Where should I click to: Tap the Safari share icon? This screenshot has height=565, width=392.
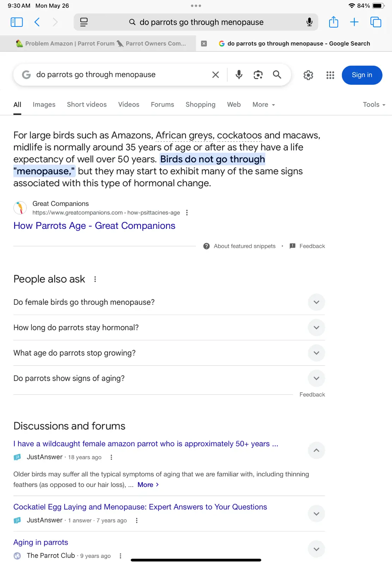tap(333, 22)
